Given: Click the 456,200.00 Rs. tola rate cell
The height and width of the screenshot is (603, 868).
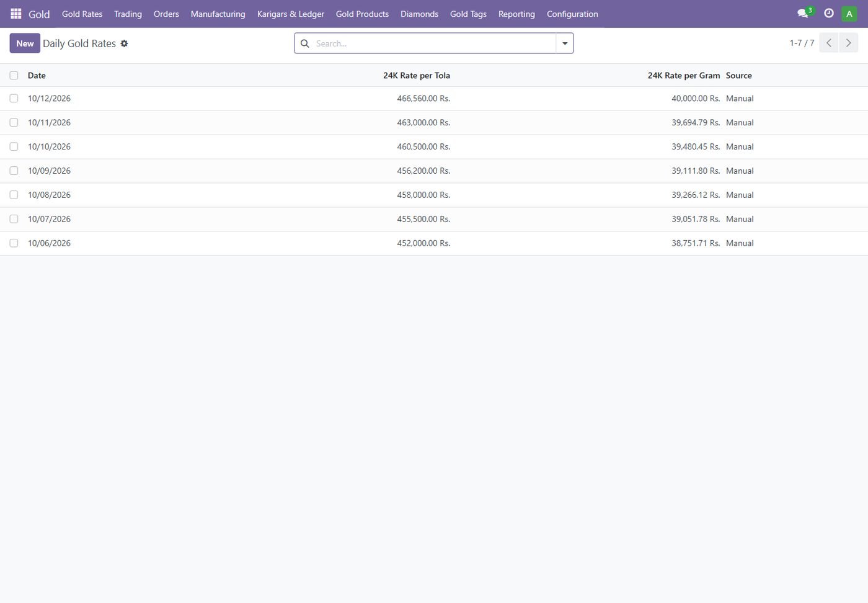Looking at the screenshot, I should [423, 171].
